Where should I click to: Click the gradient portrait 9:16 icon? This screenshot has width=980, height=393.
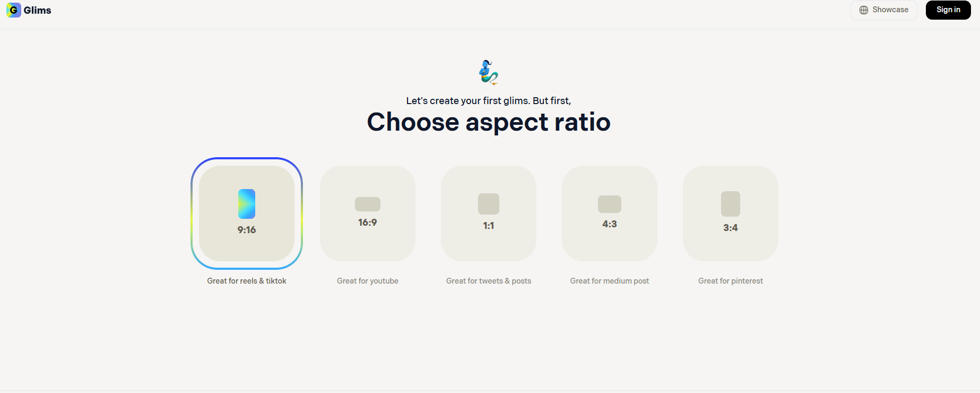click(x=247, y=204)
